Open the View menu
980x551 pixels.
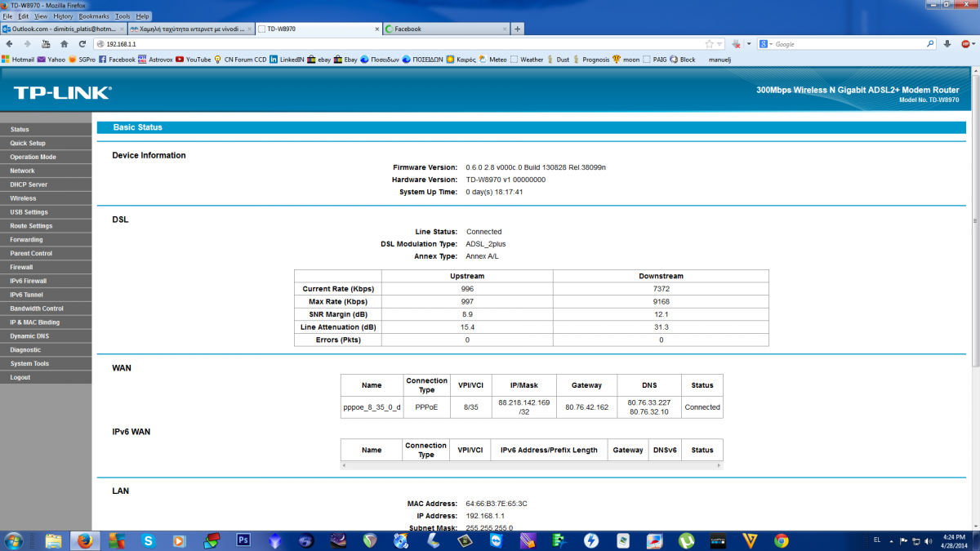click(41, 16)
